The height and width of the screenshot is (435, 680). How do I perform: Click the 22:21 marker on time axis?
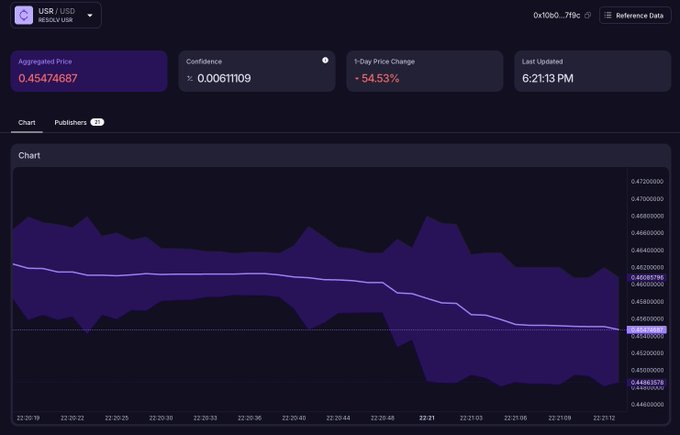(x=426, y=417)
